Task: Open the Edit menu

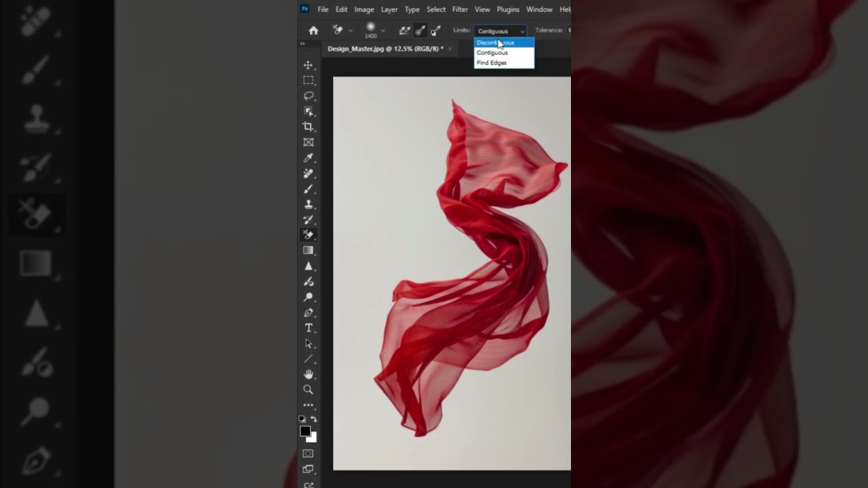Action: pos(341,9)
